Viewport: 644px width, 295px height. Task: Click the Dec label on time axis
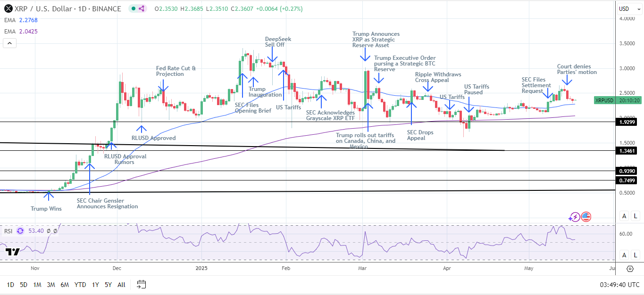coord(117,269)
